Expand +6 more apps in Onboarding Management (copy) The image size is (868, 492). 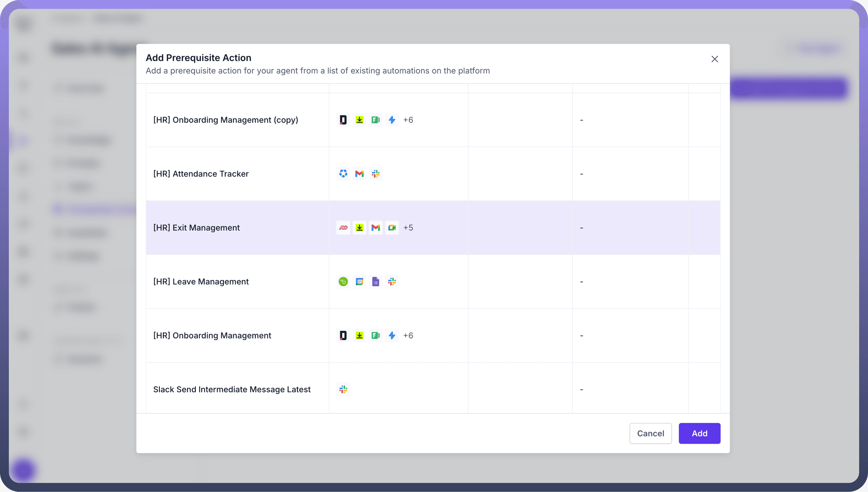pyautogui.click(x=408, y=120)
